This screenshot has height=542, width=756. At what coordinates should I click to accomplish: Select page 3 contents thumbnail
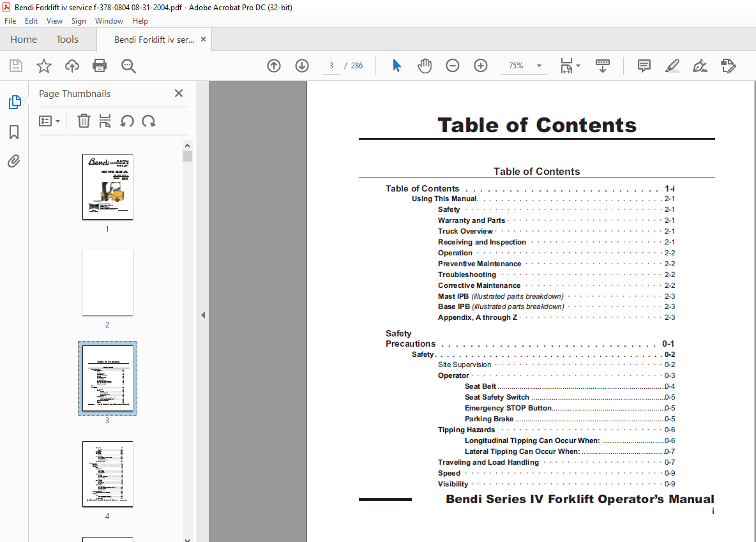click(107, 378)
